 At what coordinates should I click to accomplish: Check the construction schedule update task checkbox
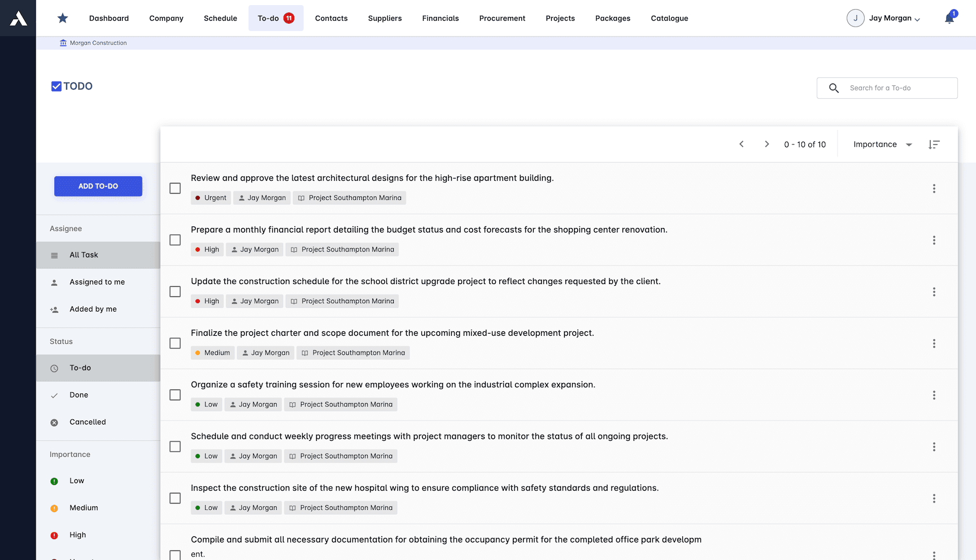[175, 291]
